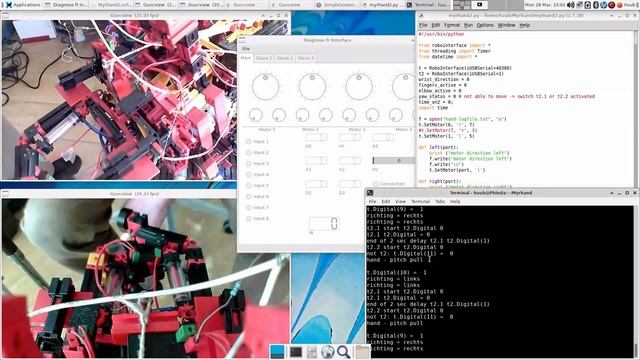This screenshot has height=360, width=640.
Task: Switch to the 'MyrHand2.sch...' taskbar button
Action: click(111, 5)
